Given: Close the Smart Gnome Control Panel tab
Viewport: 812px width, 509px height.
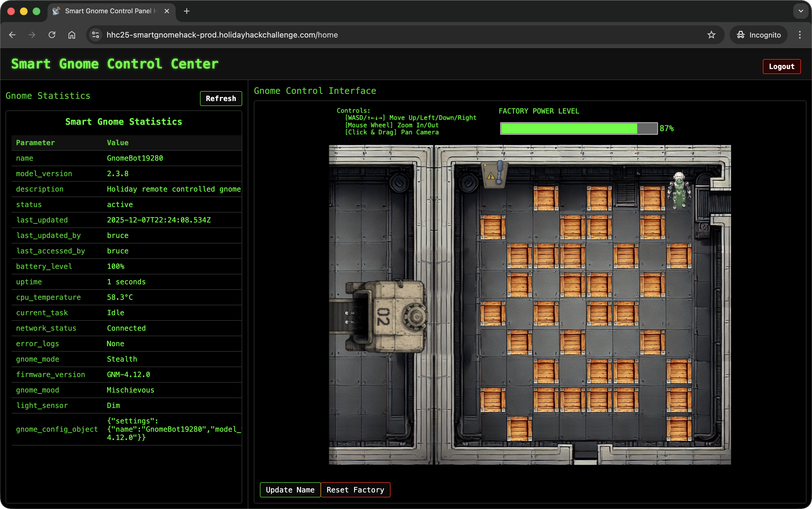Looking at the screenshot, I should tap(167, 11).
